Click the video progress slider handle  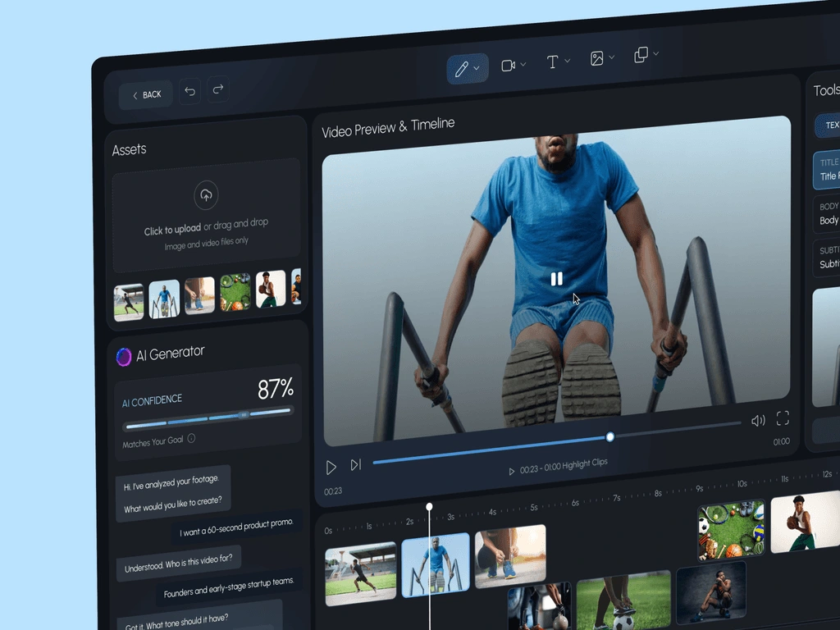[609, 437]
